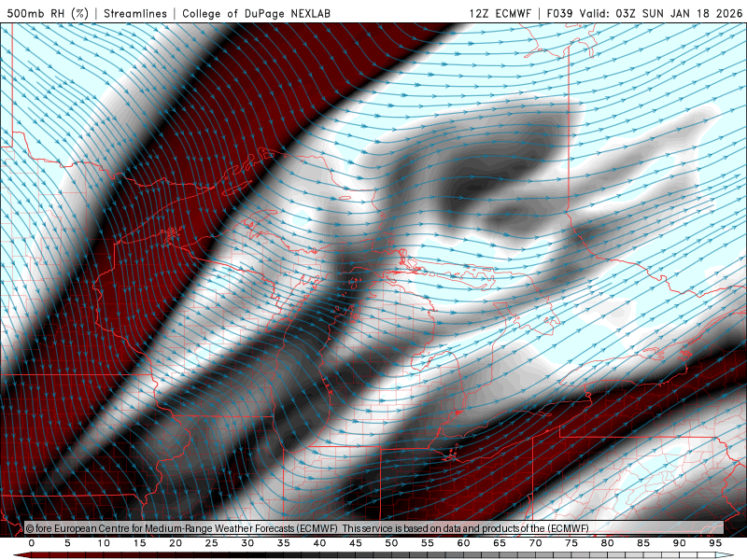Select the '65' value on the color scale
Screen dimensions: 747x560
click(500, 543)
